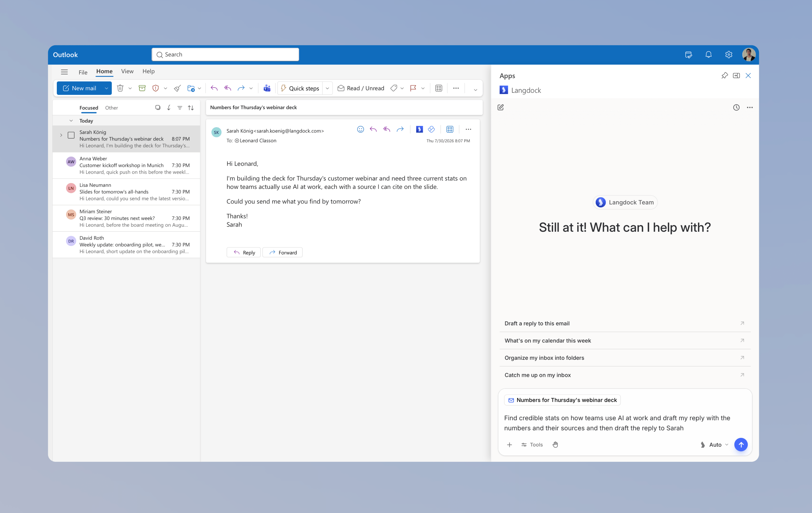Expand Sarah König's conversation thread chevron
This screenshot has width=812, height=513.
(x=61, y=136)
